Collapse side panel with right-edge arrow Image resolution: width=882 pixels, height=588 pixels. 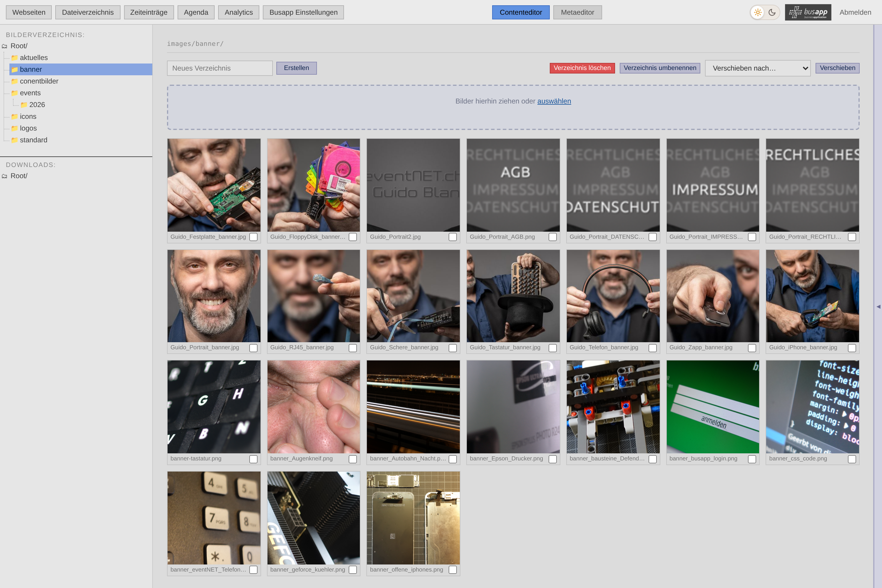878,306
